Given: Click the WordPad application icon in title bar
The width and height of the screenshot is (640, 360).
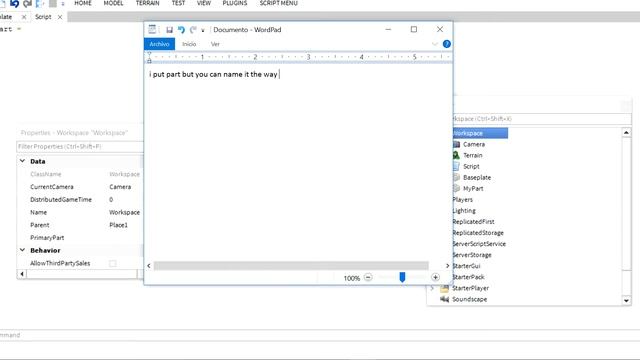Looking at the screenshot, I should point(152,29).
